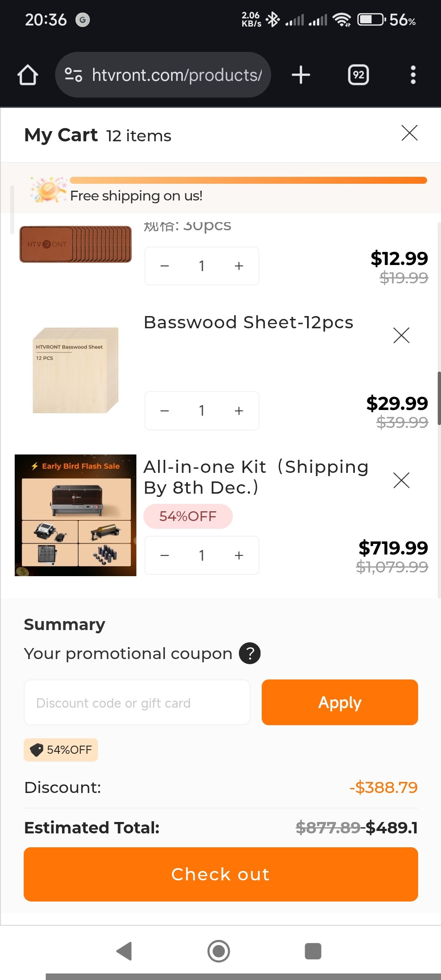Focus the discount code input field
The height and width of the screenshot is (980, 441).
[137, 702]
